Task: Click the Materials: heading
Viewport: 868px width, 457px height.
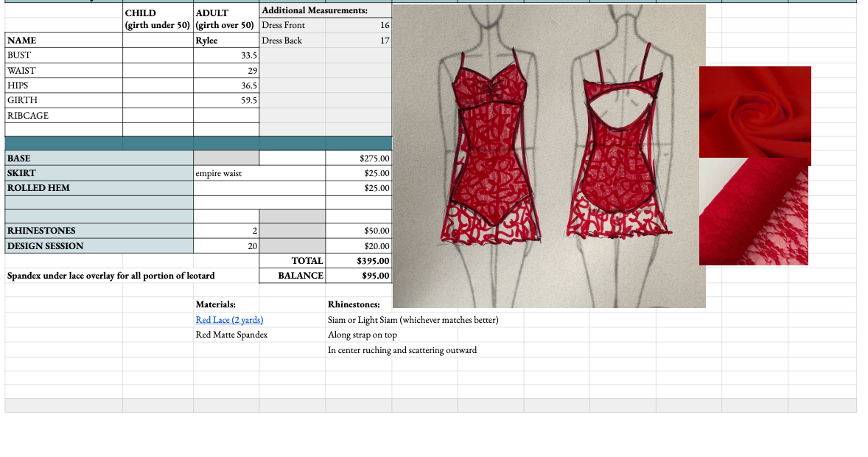Action: 215,304
